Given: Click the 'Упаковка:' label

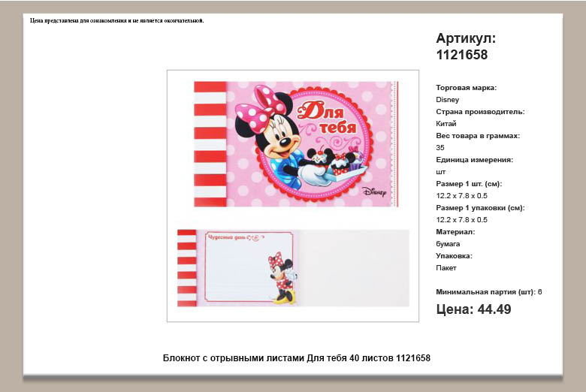Looking at the screenshot, I should tap(454, 256).
